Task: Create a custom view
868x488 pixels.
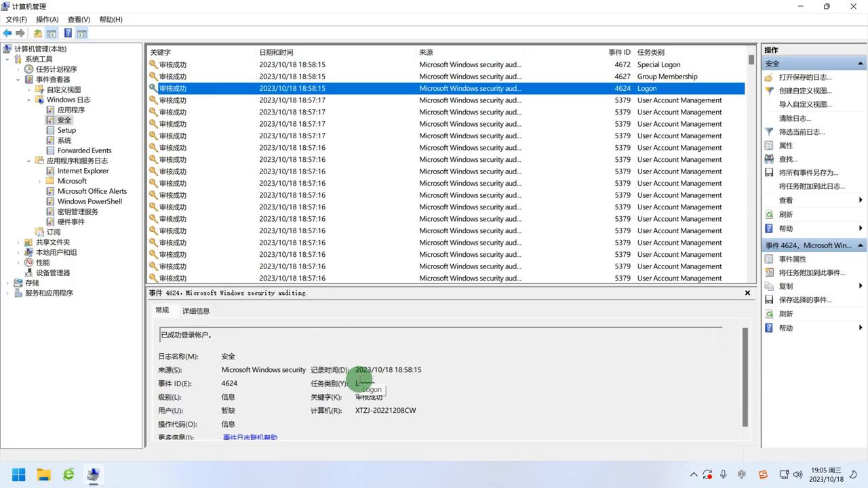Action: pos(804,90)
